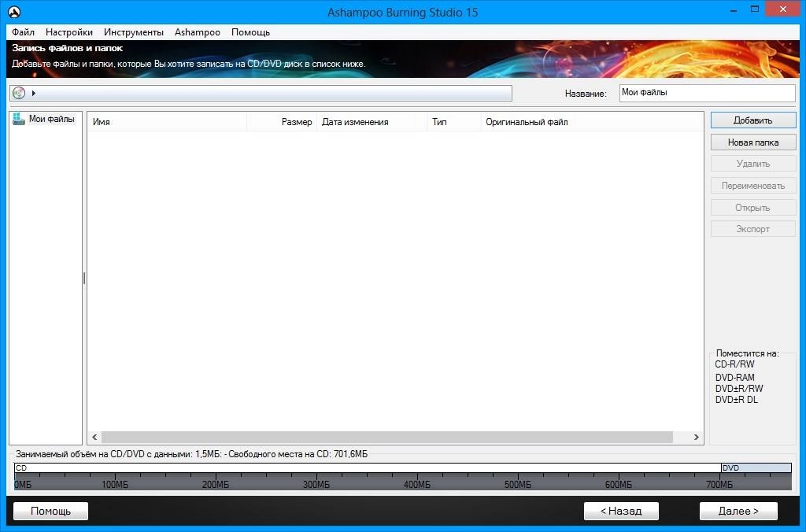
Task: Click the Новая папка button
Action: [753, 142]
